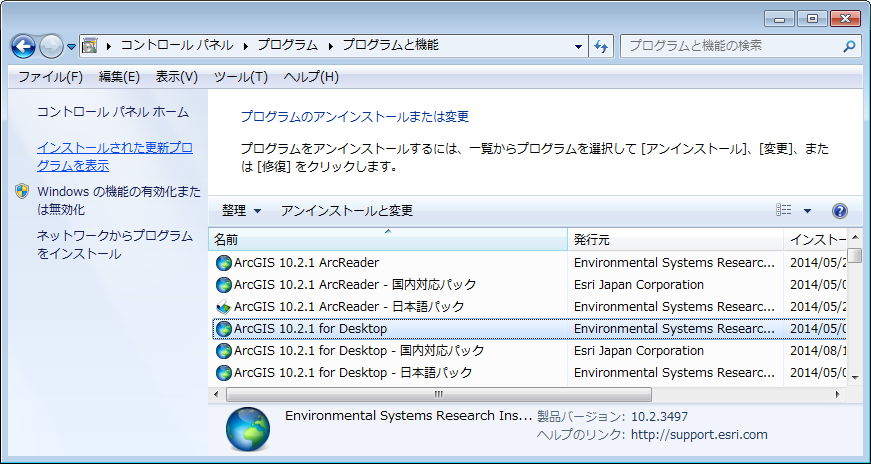Click icon of ArcReader - 国内対応パック row
Image resolution: width=871 pixels, height=464 pixels.
(223, 285)
